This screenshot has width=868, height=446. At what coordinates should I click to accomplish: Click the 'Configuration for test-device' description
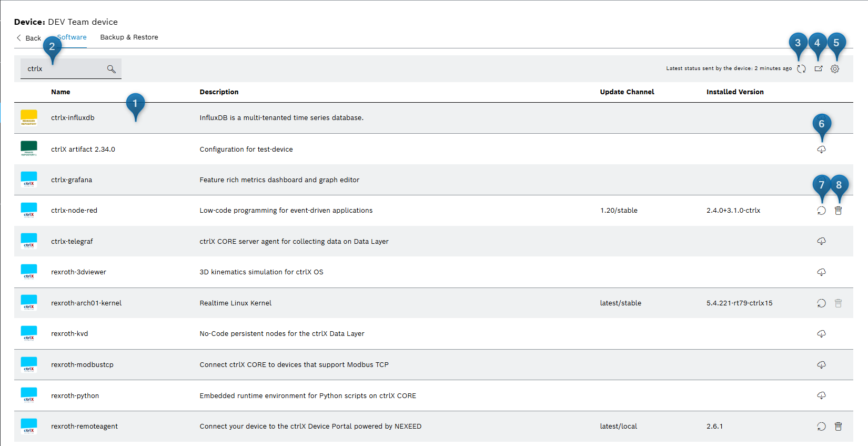246,150
